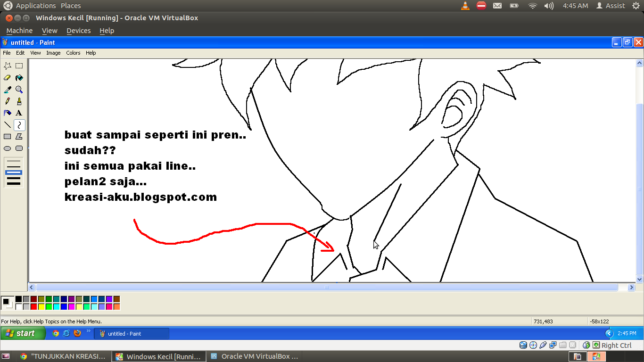Viewport: 644px width, 362px height.
Task: Expand hidden XP tray icons arrow
Action: pos(609,333)
